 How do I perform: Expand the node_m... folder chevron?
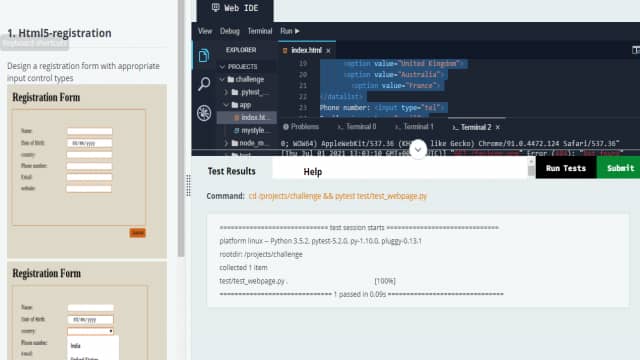(227, 143)
